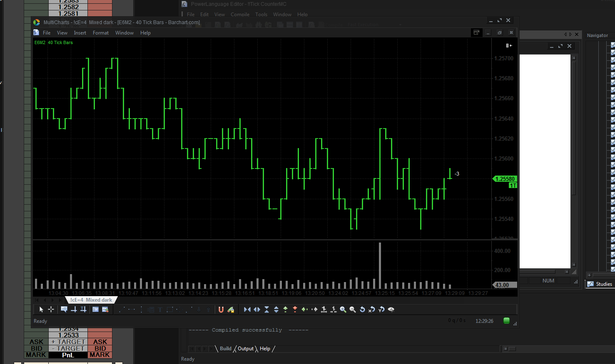
Task: Select the '!cE=4 Mixed dark' workspace tab
Action: pyautogui.click(x=91, y=300)
